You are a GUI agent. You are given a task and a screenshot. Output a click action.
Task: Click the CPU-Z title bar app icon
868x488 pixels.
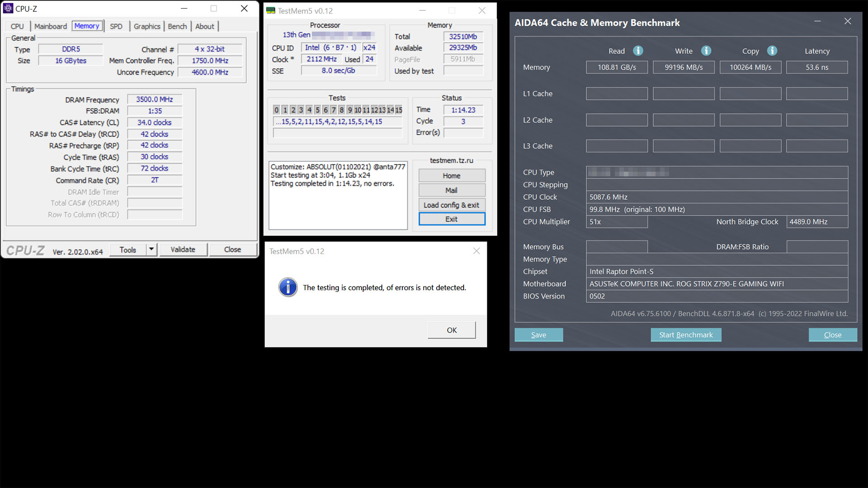click(x=8, y=8)
